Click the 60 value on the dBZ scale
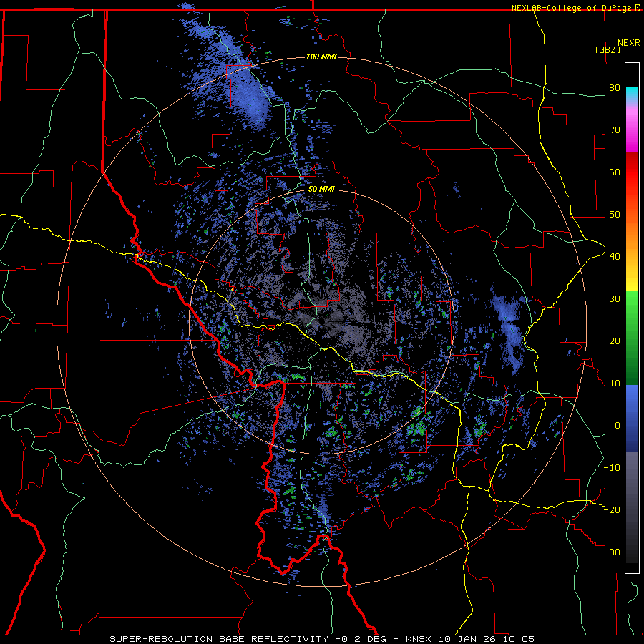 (615, 172)
